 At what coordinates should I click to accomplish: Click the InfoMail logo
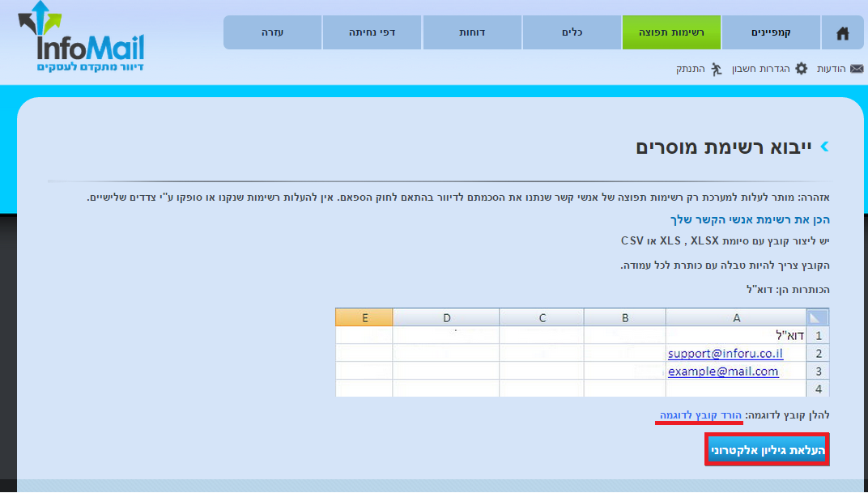click(x=81, y=38)
